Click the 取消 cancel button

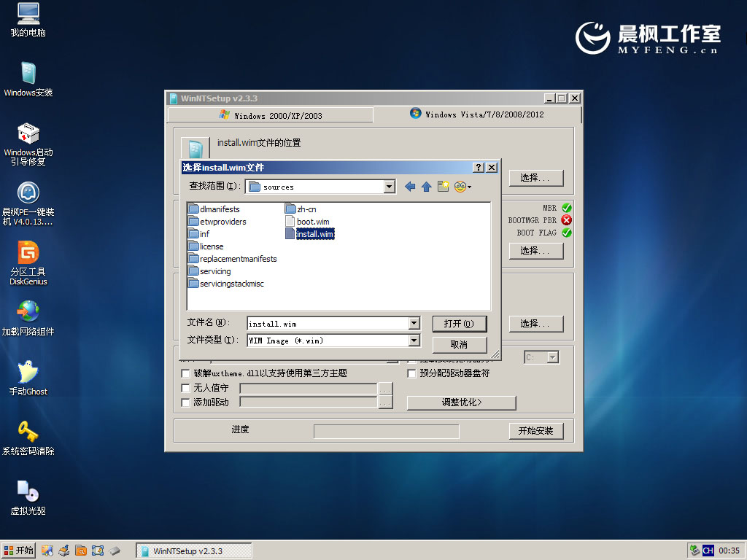pyautogui.click(x=460, y=344)
